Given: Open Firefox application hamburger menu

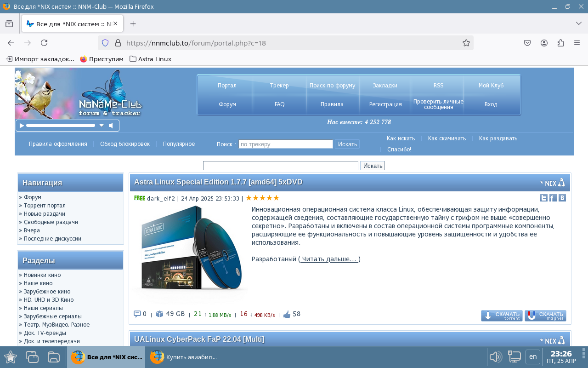Looking at the screenshot, I should [577, 43].
